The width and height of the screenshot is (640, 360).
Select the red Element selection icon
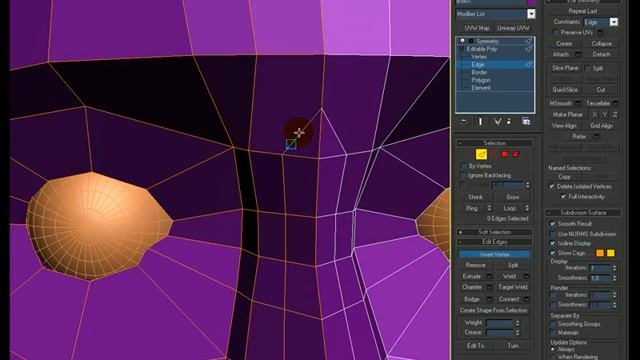pyautogui.click(x=516, y=154)
